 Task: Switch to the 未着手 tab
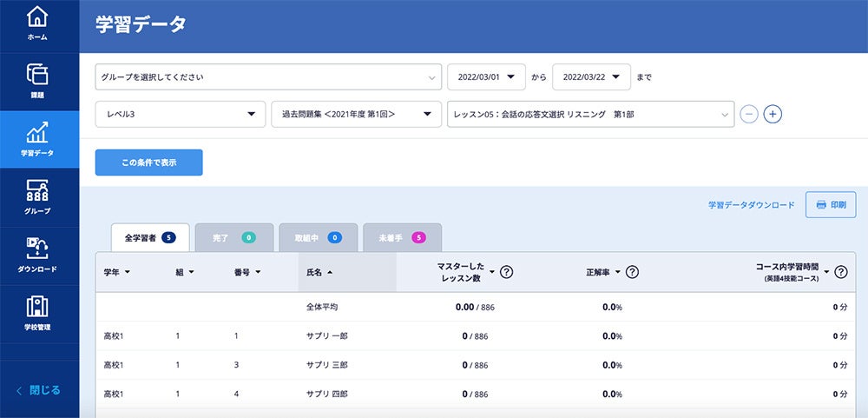coord(402,237)
